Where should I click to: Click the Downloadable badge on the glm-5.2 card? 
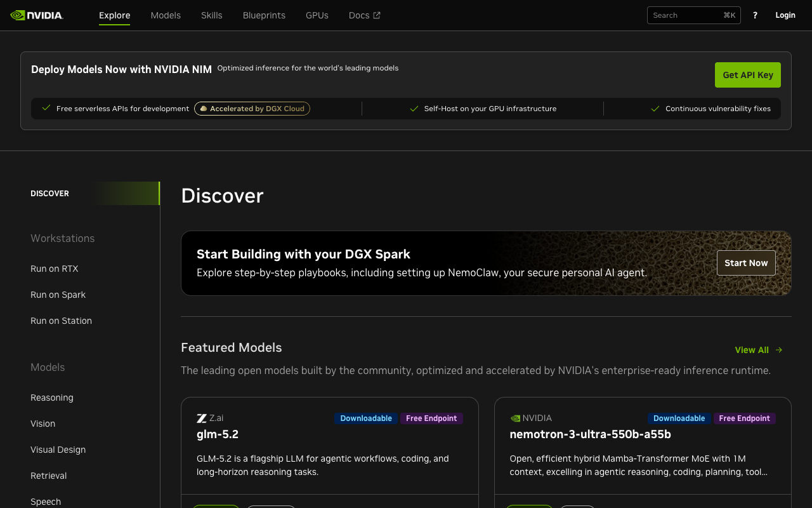[366, 418]
